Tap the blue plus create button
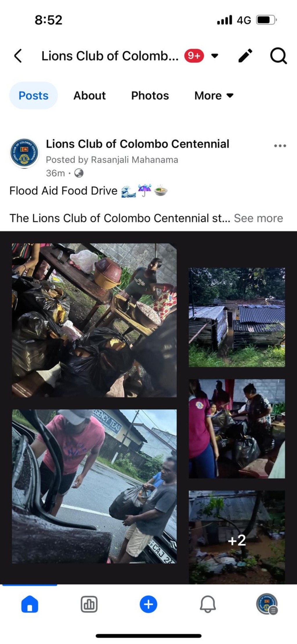This screenshot has height=644, width=297. click(x=148, y=604)
